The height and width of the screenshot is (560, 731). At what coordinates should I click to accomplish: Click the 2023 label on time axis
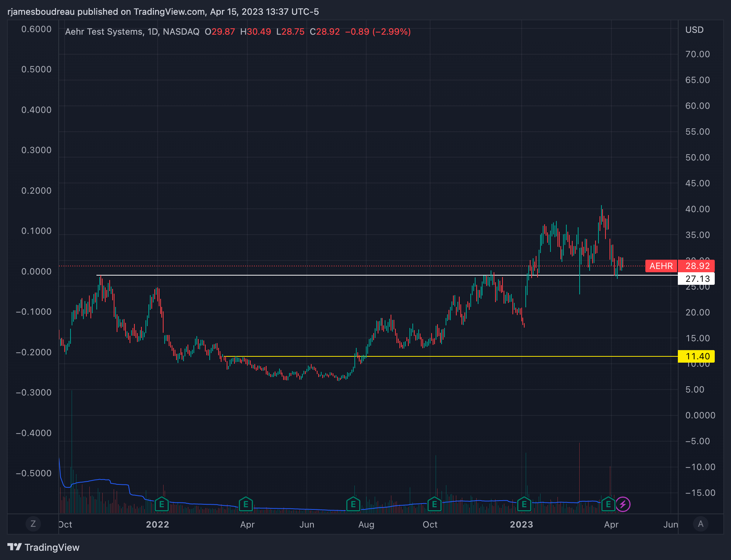click(x=521, y=525)
